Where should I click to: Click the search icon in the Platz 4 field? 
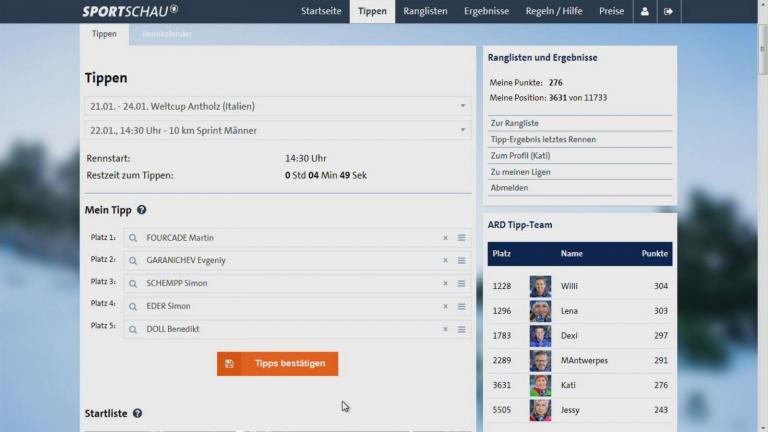(133, 306)
